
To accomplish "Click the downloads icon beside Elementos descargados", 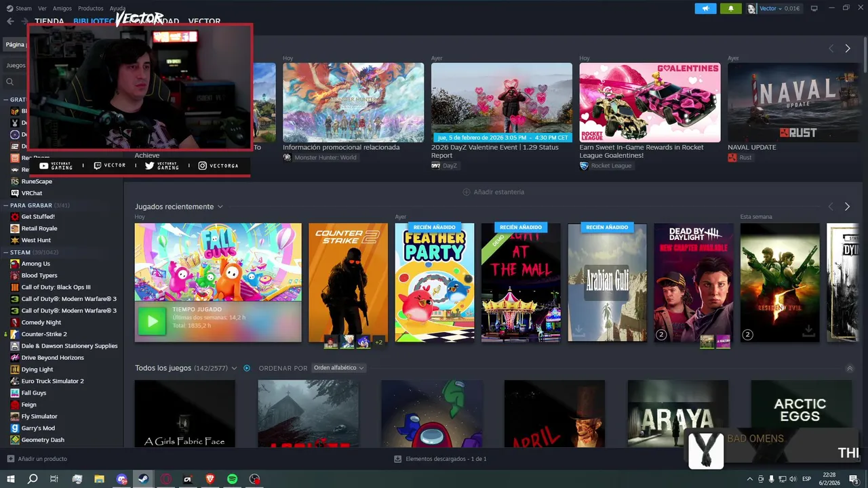I will coord(398,459).
